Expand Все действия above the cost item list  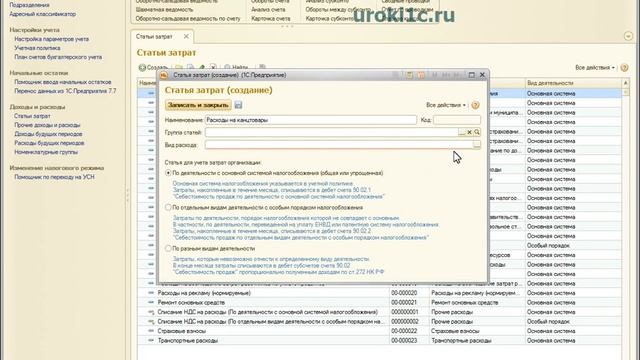point(595,68)
